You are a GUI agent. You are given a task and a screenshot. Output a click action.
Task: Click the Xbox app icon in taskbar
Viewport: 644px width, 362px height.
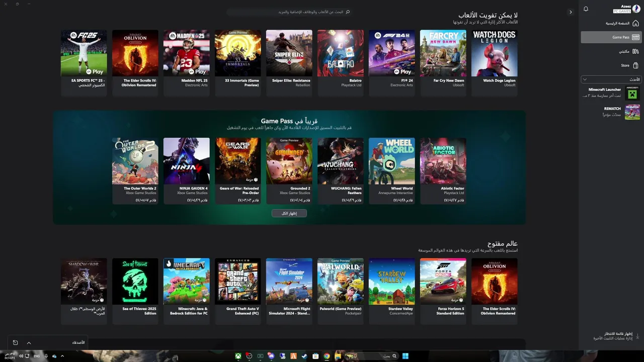(x=238, y=356)
